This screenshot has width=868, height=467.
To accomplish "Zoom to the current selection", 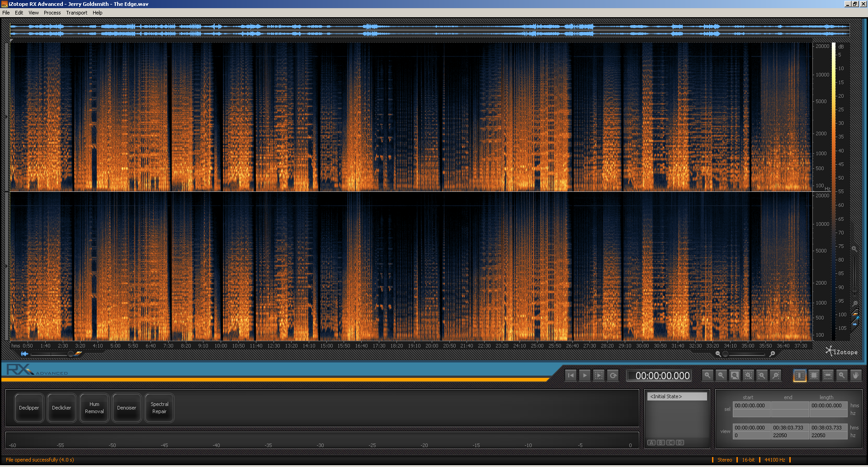I will pos(749,375).
